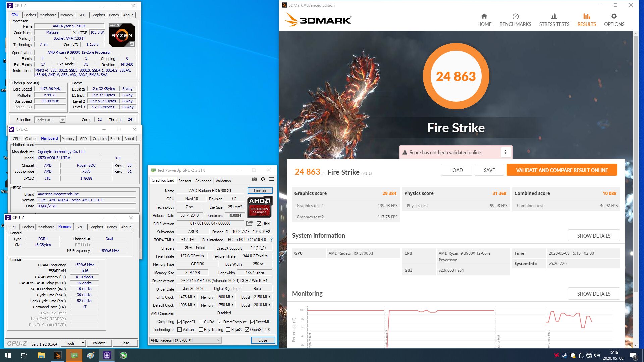Toggle Vulkan checkbox
The width and height of the screenshot is (644, 362).
pos(179,330)
